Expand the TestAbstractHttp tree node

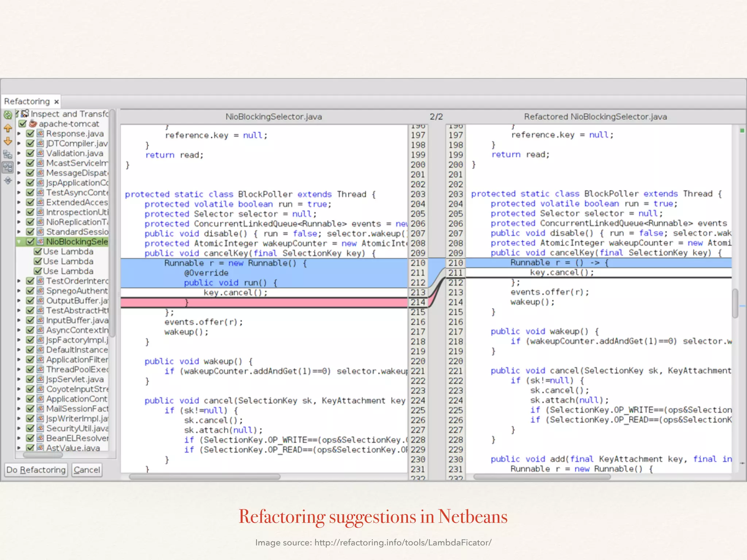click(x=19, y=311)
